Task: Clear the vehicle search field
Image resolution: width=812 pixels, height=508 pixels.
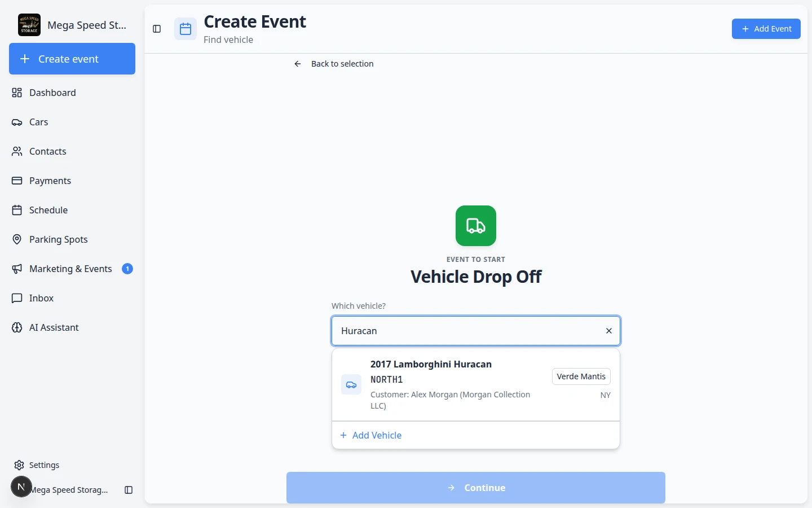Action: click(609, 331)
